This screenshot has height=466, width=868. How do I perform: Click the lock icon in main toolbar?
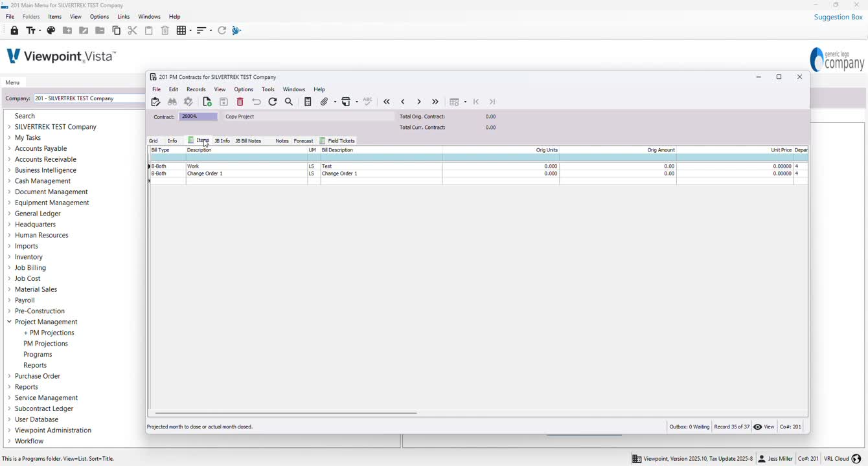tap(14, 30)
